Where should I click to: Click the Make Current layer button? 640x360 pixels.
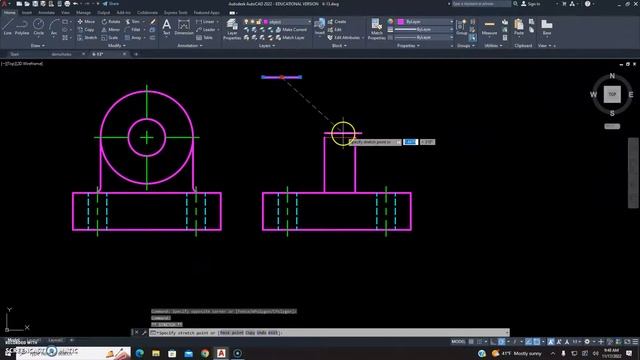(x=291, y=29)
